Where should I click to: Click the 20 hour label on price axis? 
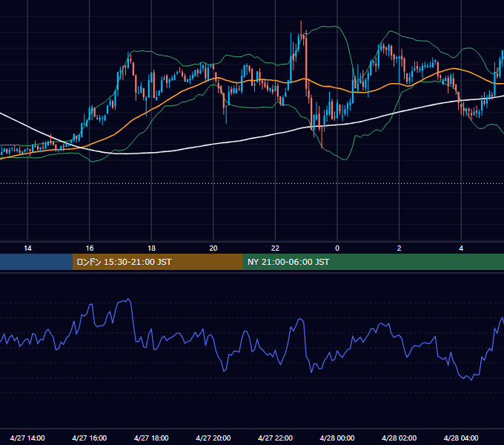pyautogui.click(x=213, y=248)
